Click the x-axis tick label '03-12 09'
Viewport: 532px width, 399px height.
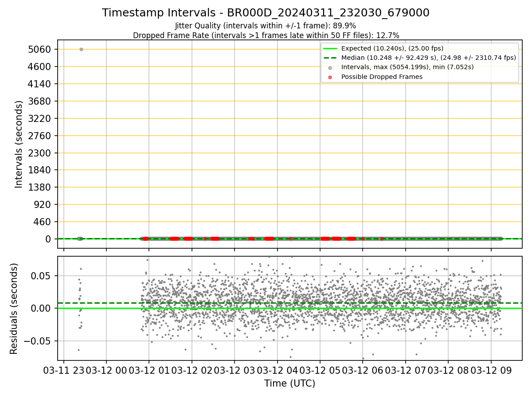(x=491, y=370)
